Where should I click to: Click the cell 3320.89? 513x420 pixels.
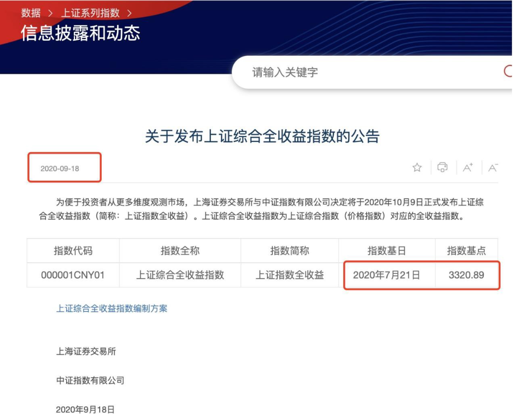click(x=466, y=275)
